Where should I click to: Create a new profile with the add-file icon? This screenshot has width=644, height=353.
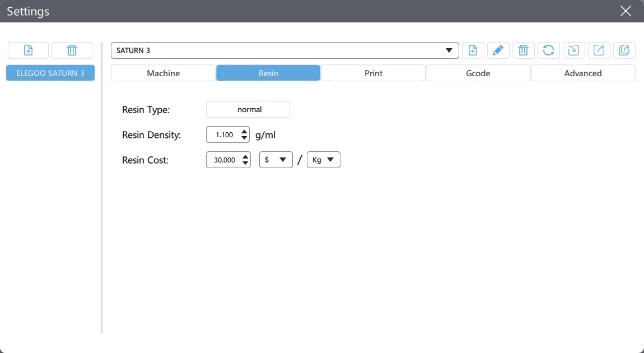coord(473,50)
